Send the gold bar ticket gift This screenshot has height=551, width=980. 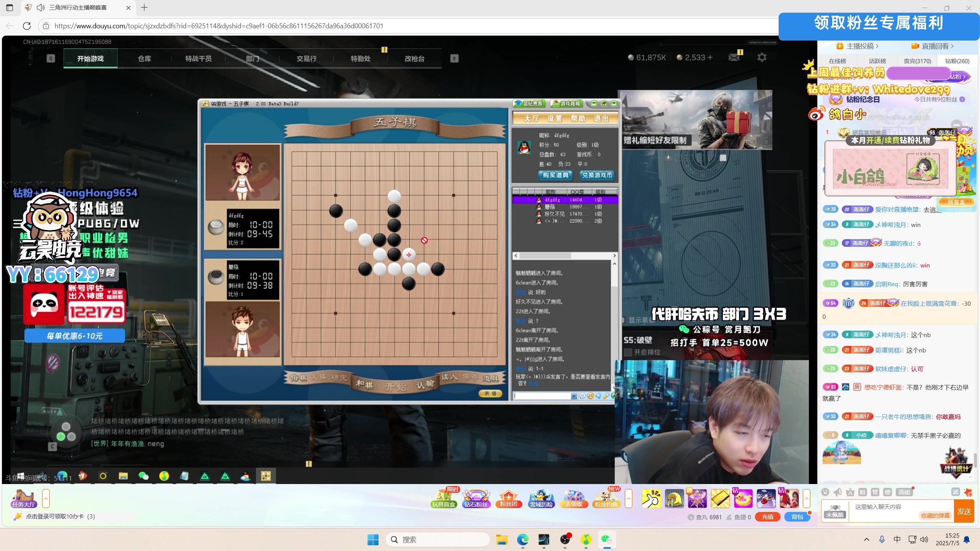point(720,499)
